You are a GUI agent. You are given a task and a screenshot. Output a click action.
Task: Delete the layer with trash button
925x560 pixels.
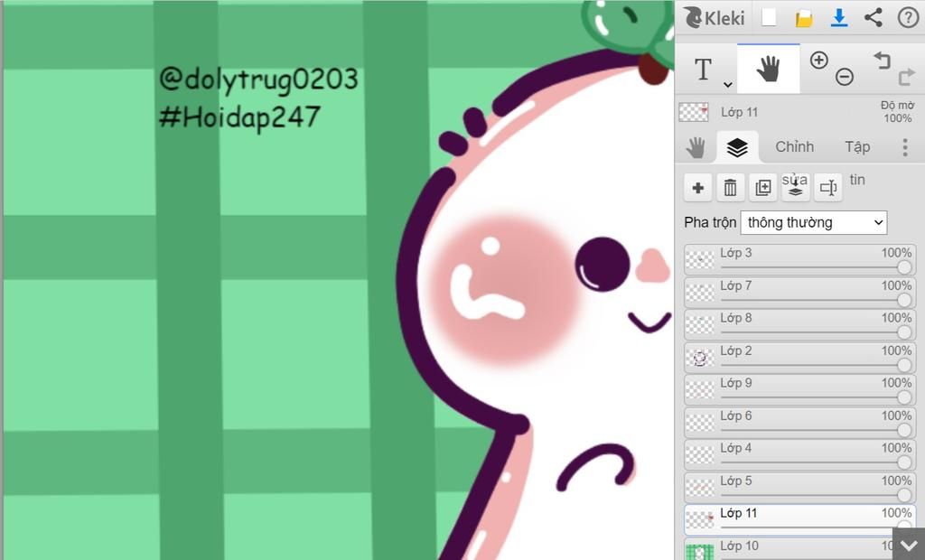pyautogui.click(x=730, y=188)
